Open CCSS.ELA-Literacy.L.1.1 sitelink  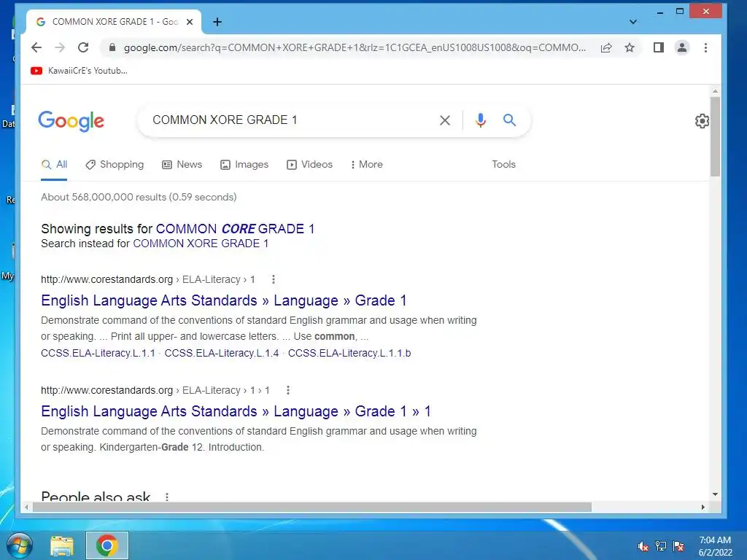tap(98, 353)
